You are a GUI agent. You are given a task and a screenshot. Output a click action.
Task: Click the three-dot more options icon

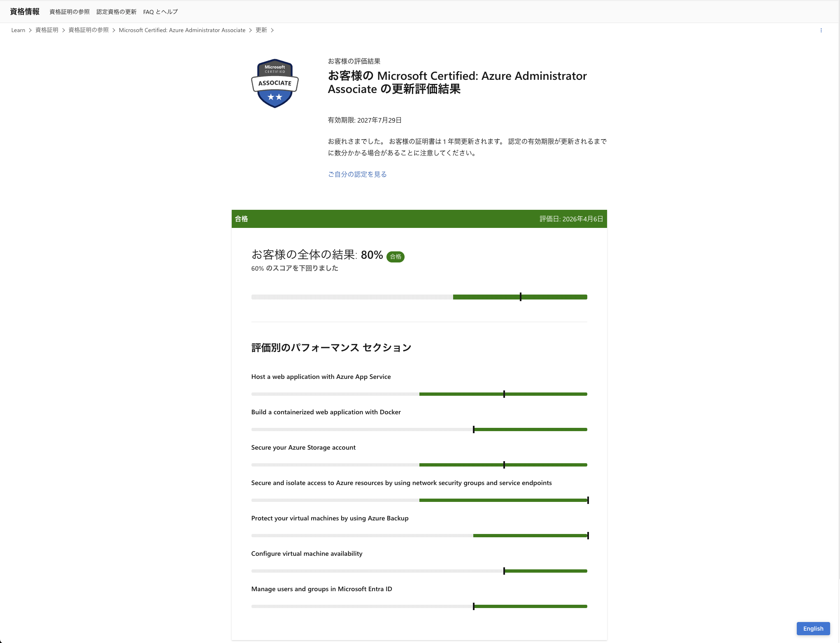(x=821, y=30)
